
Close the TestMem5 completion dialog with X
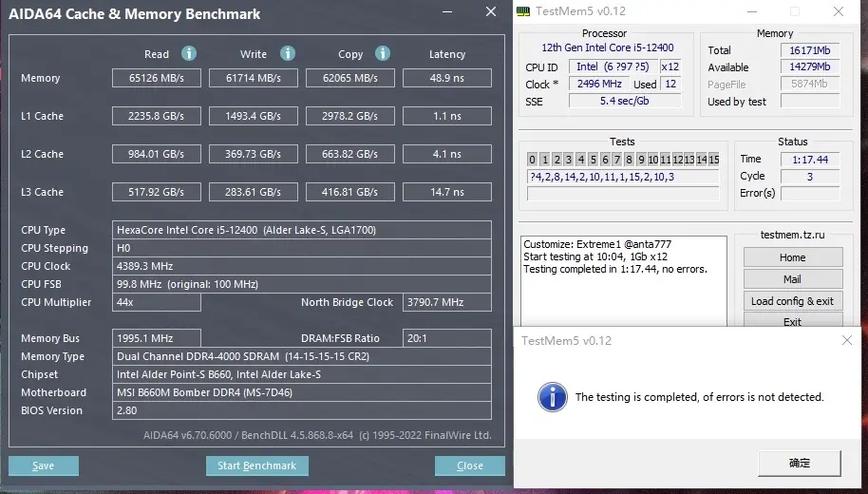[x=847, y=341]
